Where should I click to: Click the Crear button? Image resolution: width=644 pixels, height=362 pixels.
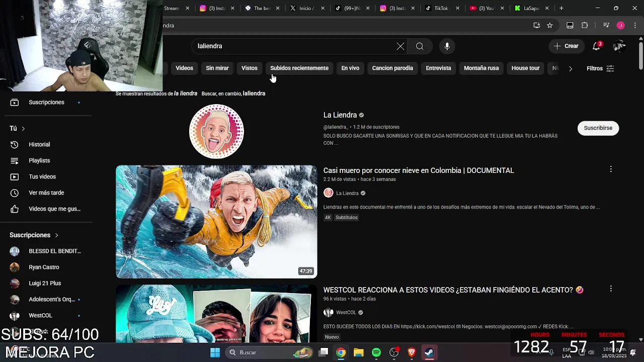[567, 46]
